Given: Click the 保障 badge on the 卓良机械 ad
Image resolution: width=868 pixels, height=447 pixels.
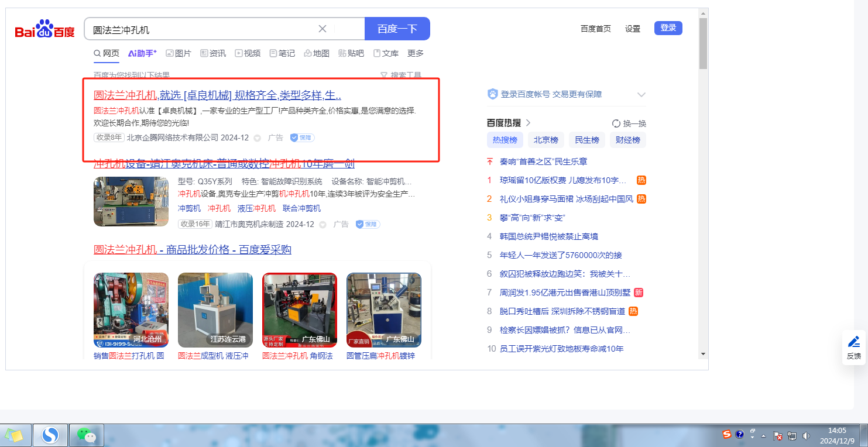Looking at the screenshot, I should tap(303, 137).
